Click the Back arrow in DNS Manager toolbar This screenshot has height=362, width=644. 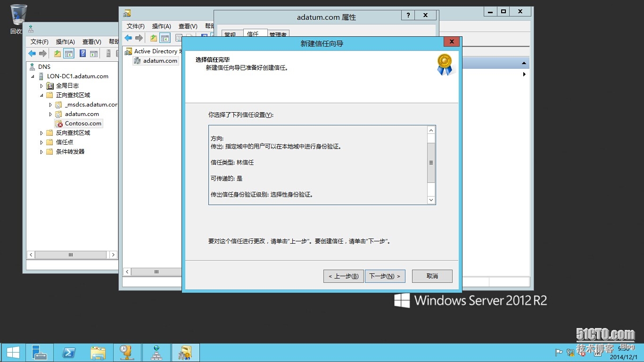click(x=32, y=54)
